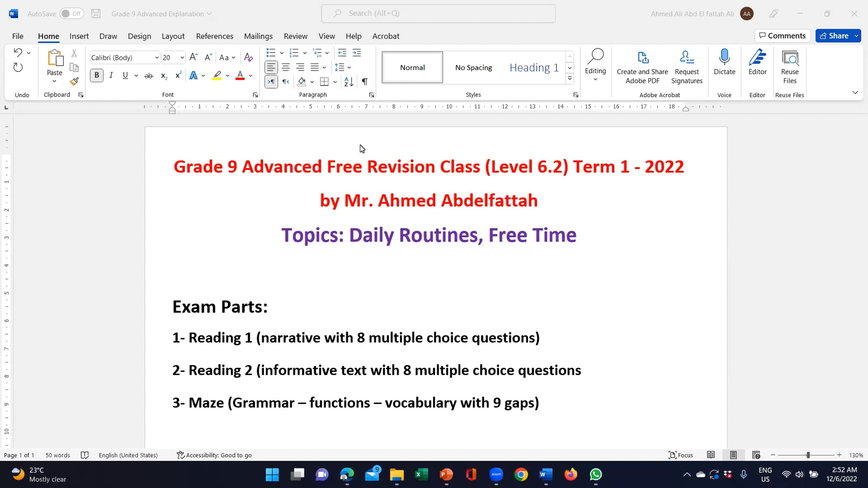The width and height of the screenshot is (868, 488).
Task: Open the font size dropdown
Action: pos(182,57)
